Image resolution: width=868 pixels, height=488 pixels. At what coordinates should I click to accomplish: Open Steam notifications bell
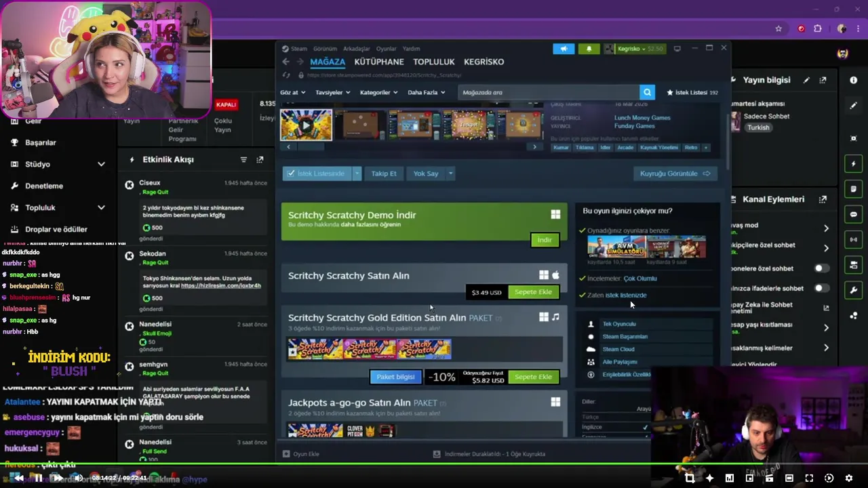pyautogui.click(x=589, y=49)
